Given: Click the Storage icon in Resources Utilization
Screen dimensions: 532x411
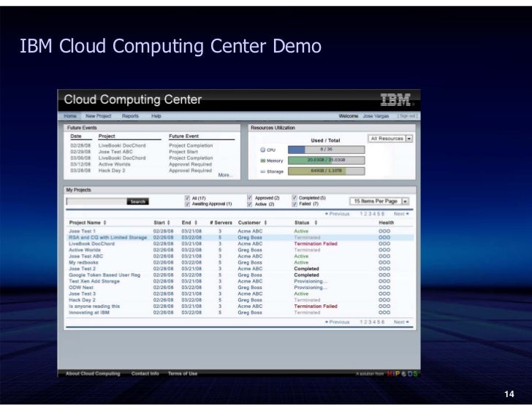Looking at the screenshot, I should 262,172.
